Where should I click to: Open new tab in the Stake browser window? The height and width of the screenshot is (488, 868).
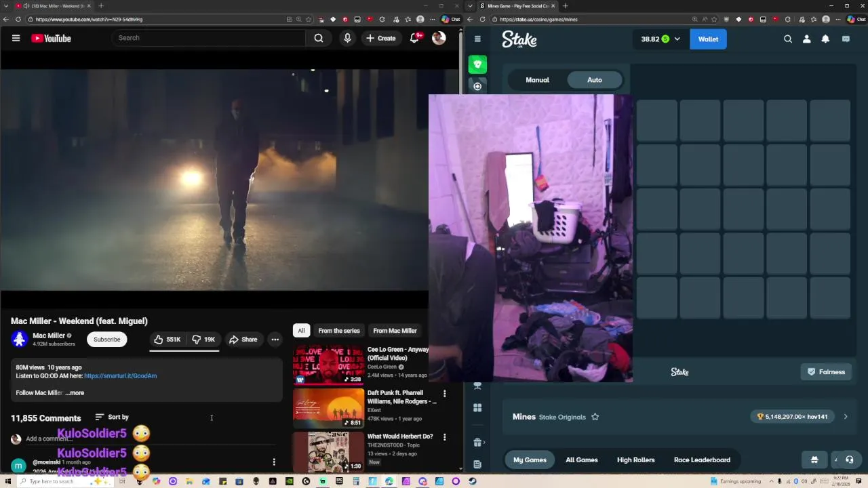coord(565,6)
